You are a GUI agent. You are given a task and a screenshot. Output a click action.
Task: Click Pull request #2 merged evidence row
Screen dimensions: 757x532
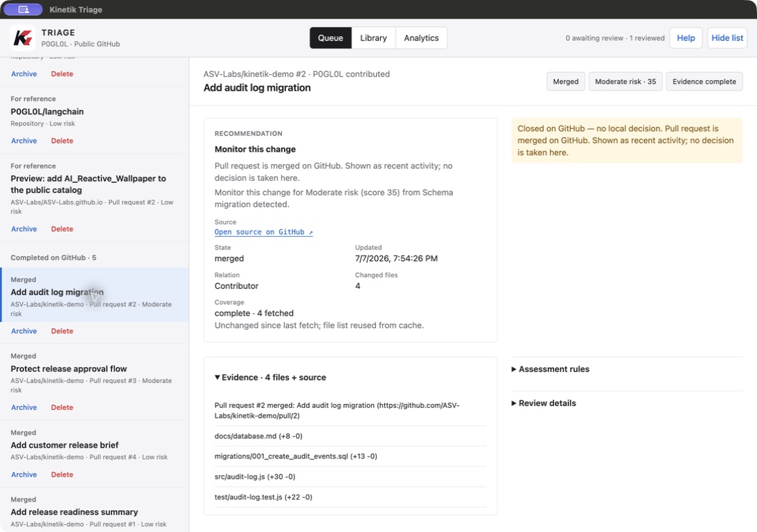point(350,410)
